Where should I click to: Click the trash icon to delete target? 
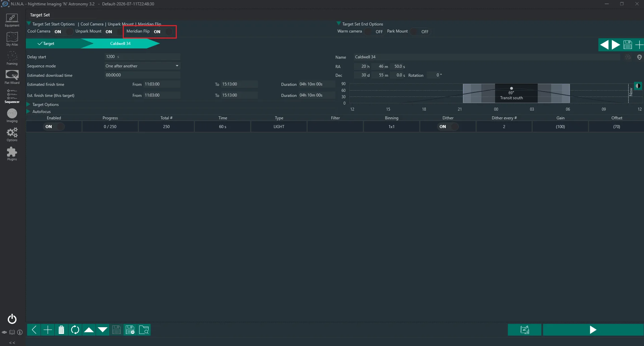click(x=61, y=330)
